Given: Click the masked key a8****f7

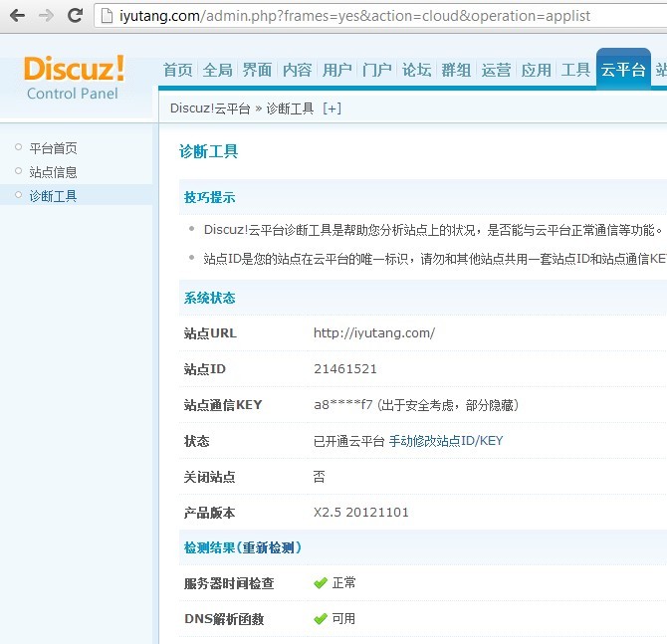Looking at the screenshot, I should pos(343,404).
